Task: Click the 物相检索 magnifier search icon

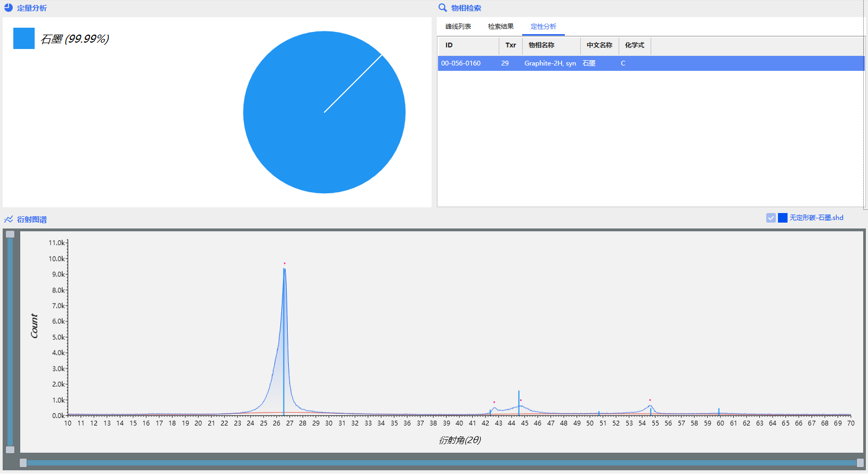Action: (x=442, y=8)
